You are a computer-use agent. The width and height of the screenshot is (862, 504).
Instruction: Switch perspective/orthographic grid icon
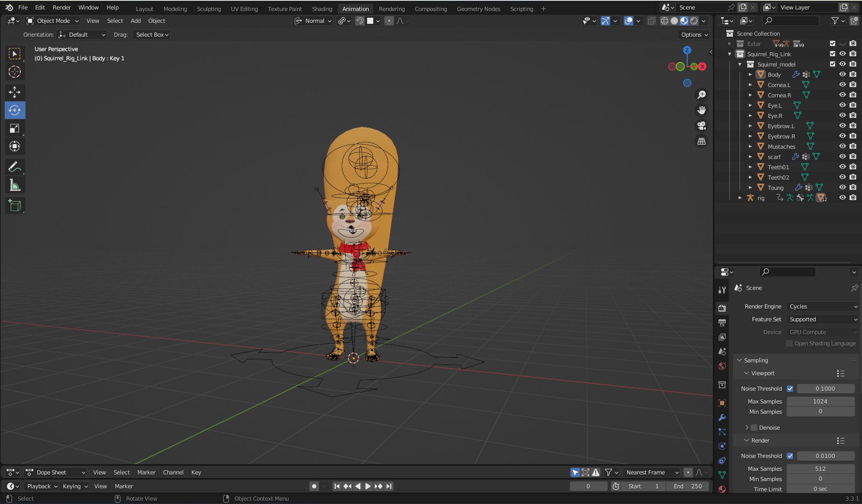701,141
